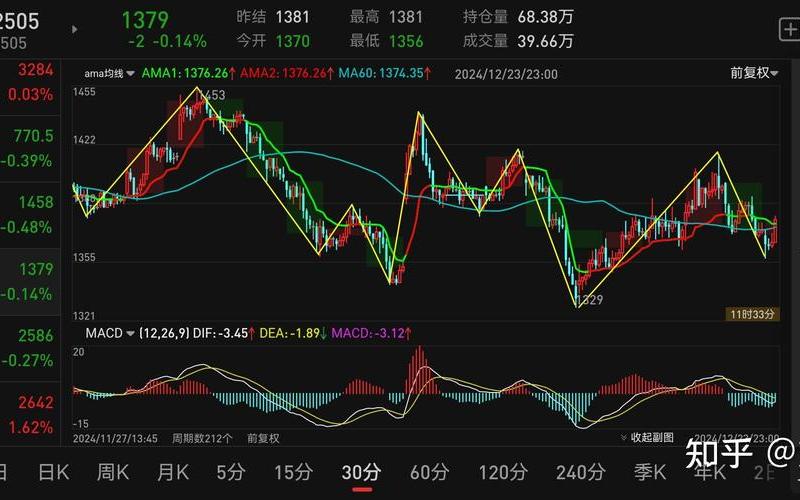This screenshot has width=800, height=500.
Task: Select the 30分 timeframe tab
Action: [x=361, y=472]
